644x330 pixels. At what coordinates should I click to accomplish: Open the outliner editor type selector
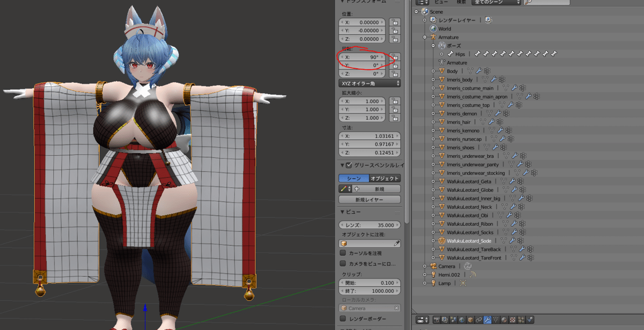point(422,2)
